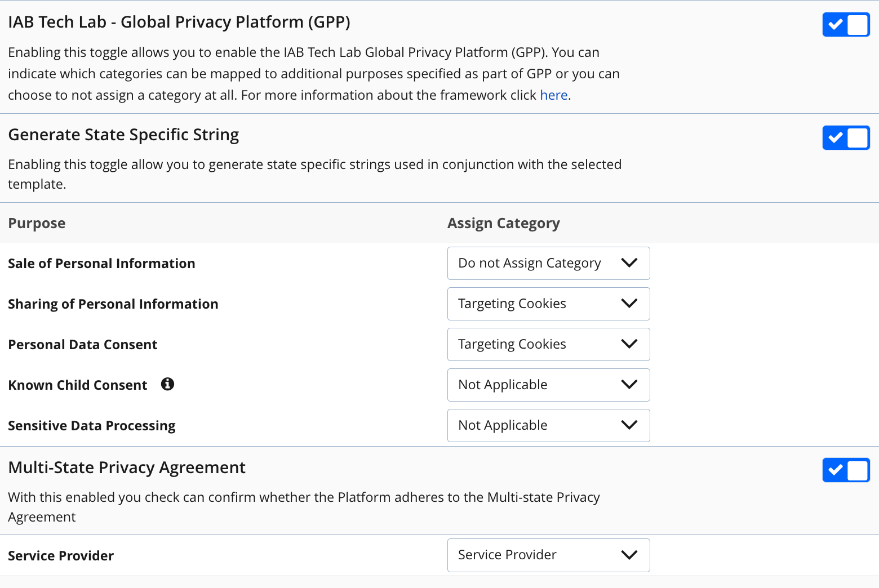
Task: Expand Sharing of Personal Information category dropdown
Action: pos(548,304)
